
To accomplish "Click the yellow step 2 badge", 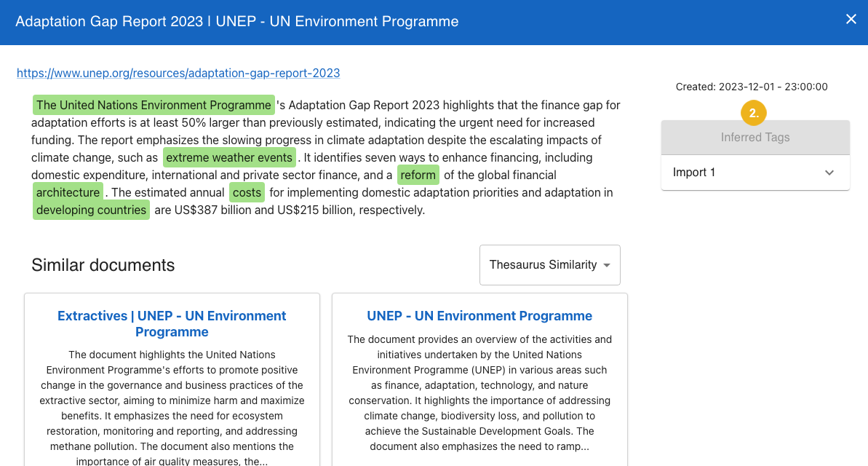I will click(754, 113).
